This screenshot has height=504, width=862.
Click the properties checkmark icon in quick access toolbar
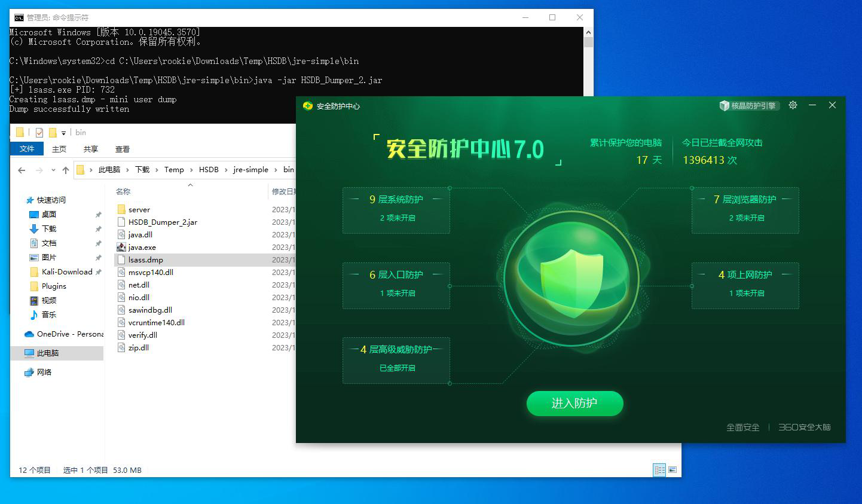pos(39,132)
